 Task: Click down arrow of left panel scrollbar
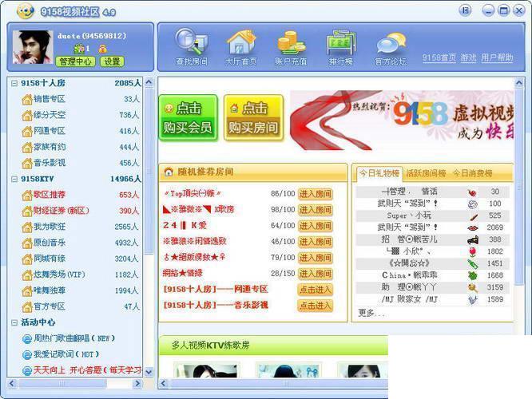pos(149,372)
